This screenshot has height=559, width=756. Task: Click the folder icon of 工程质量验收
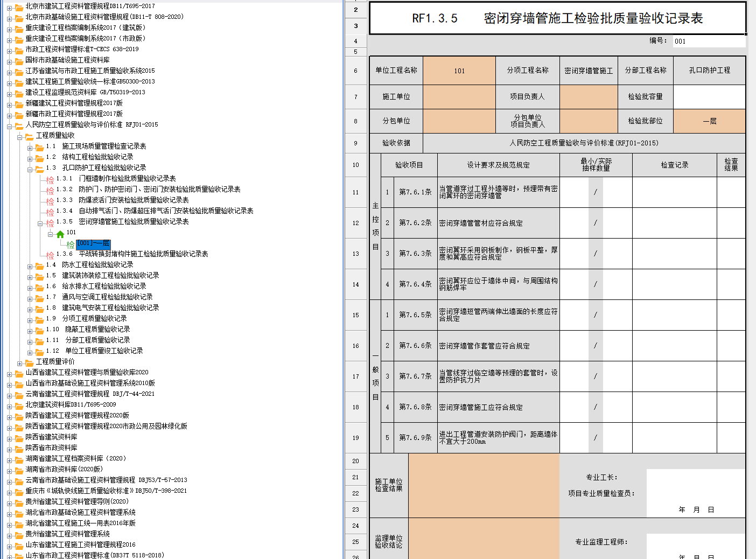[29, 136]
